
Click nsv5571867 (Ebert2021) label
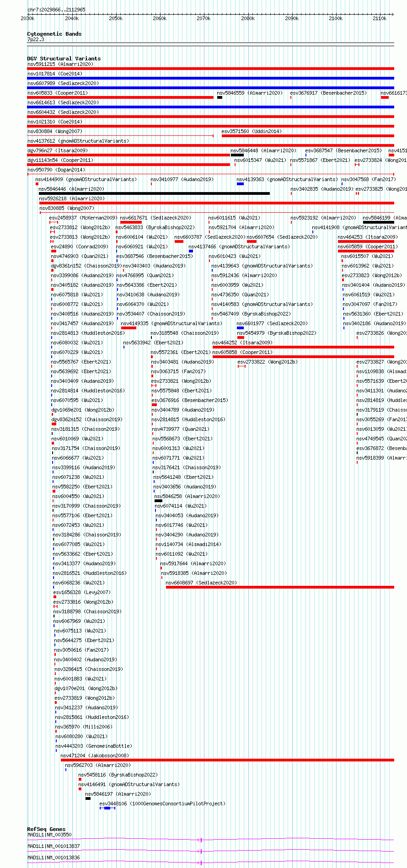320,160
